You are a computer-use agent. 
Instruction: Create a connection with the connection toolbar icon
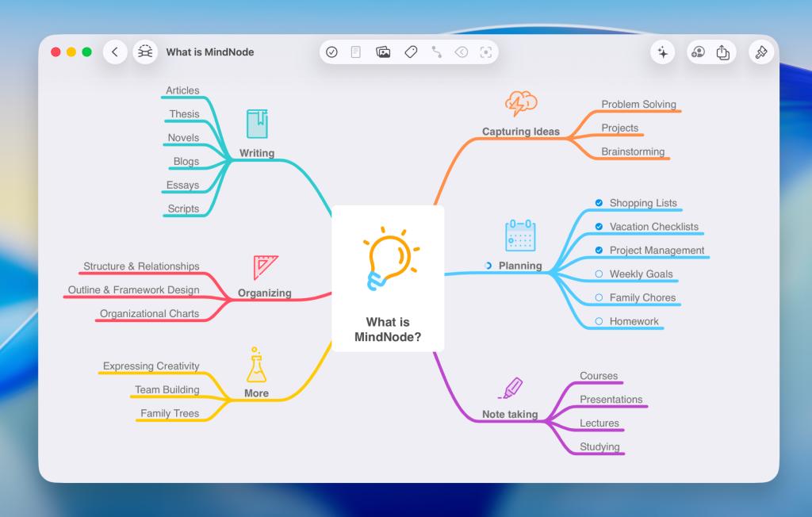(436, 52)
